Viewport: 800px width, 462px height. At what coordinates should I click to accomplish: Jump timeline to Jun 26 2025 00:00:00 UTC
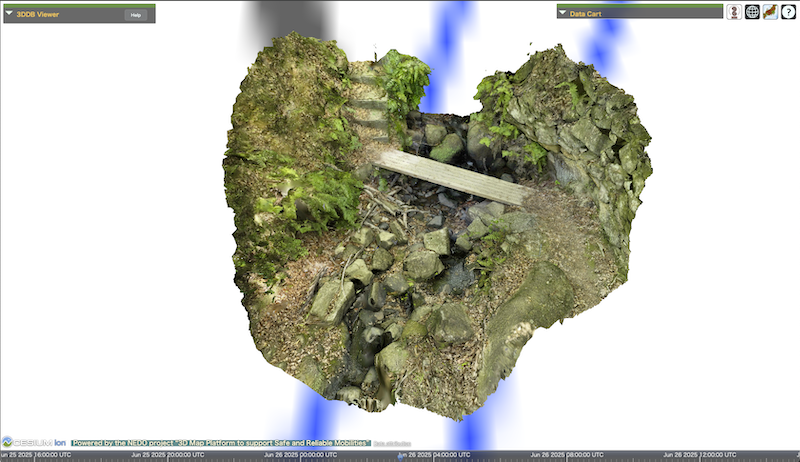(x=301, y=455)
